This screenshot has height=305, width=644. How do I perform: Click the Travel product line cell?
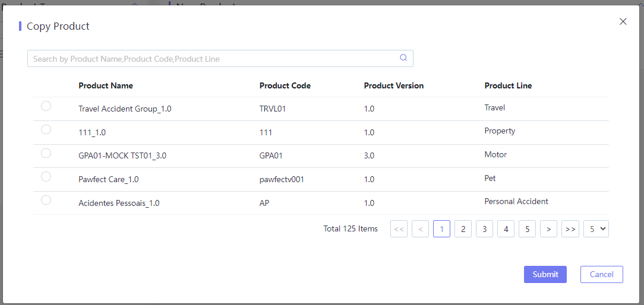coord(494,107)
